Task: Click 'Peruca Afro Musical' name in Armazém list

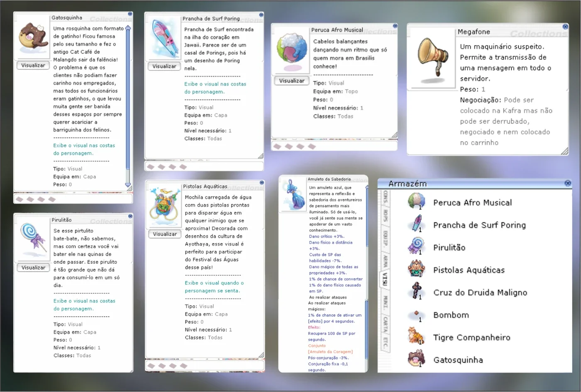Action: 472,202
